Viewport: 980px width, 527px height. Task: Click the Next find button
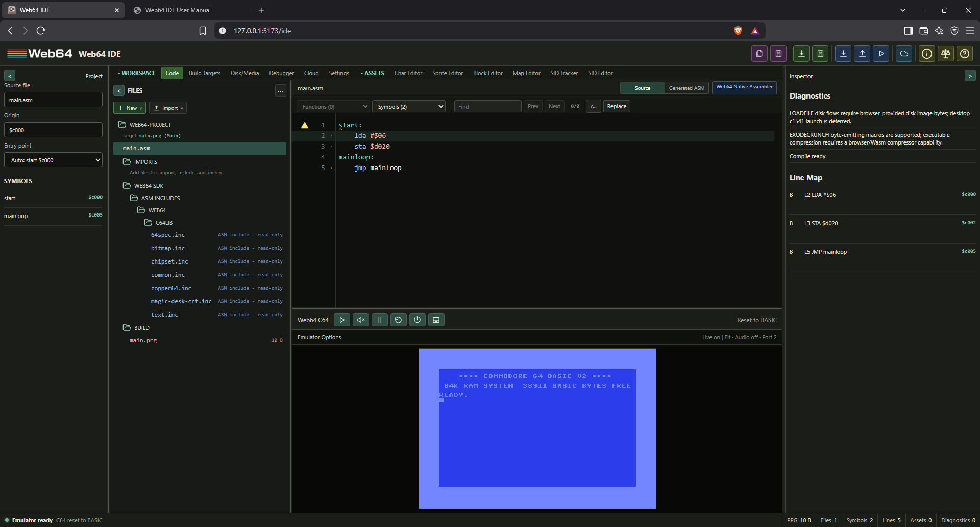[554, 106]
